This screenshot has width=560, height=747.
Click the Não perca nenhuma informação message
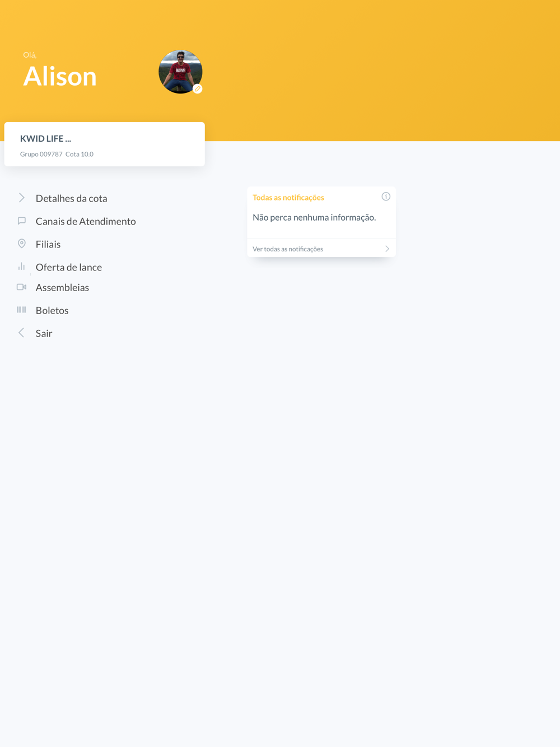point(314,217)
